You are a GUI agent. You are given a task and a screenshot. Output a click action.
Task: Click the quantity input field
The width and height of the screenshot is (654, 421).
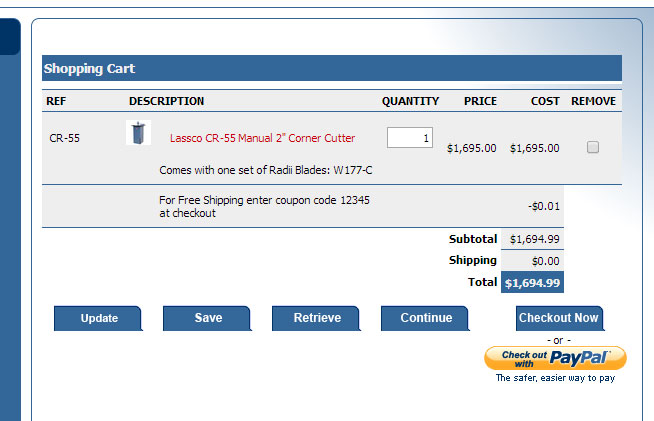click(x=410, y=138)
